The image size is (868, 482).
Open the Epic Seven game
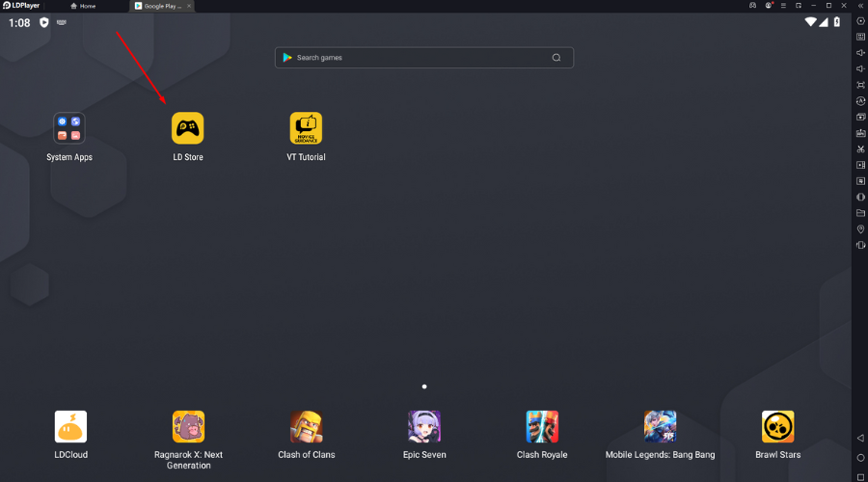coord(424,427)
